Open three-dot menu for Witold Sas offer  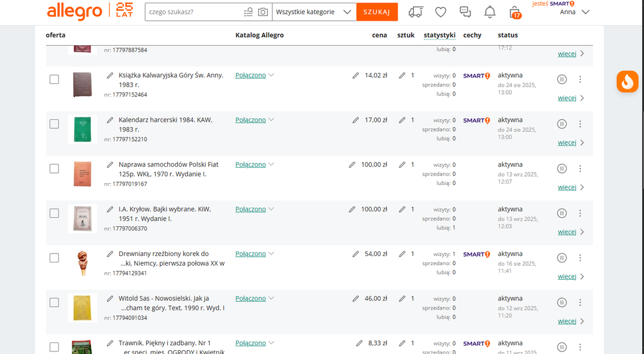tap(580, 302)
